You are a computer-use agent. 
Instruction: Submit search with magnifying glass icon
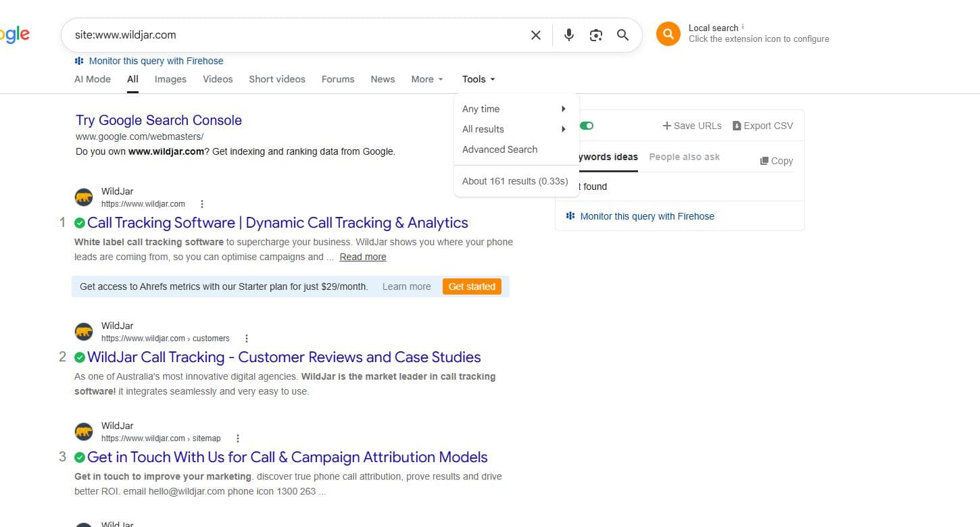[623, 35]
